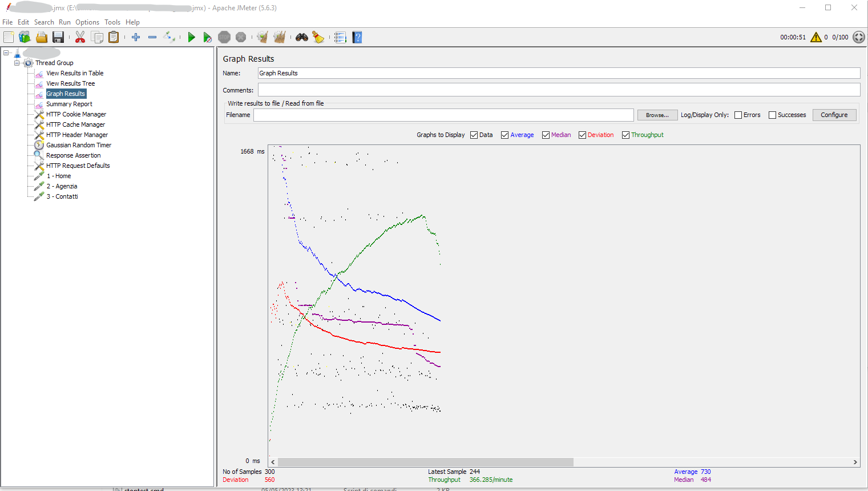This screenshot has height=491, width=868.
Task: Select HTTP Header Manager element
Action: point(77,135)
